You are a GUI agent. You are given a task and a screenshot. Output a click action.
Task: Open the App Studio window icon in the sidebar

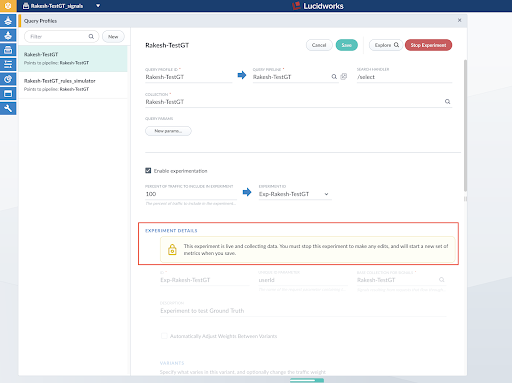(x=8, y=94)
